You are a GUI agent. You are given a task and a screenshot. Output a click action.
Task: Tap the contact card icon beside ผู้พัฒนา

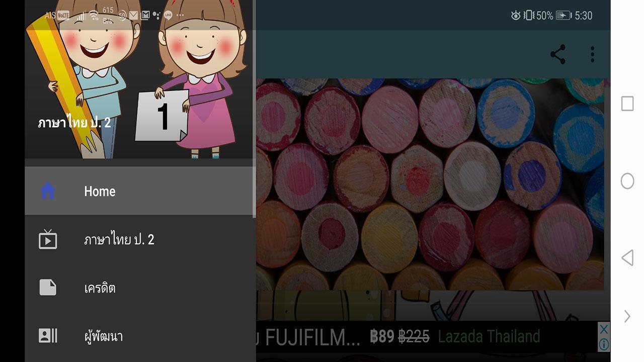pos(48,336)
